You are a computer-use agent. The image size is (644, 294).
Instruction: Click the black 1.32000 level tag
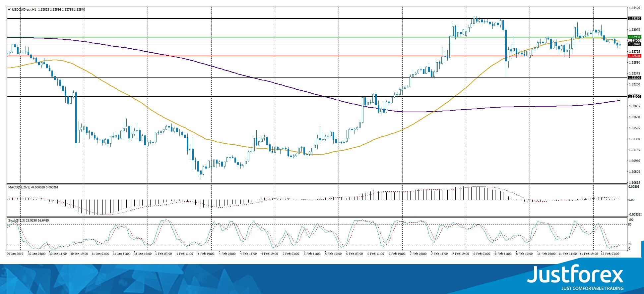(634, 96)
